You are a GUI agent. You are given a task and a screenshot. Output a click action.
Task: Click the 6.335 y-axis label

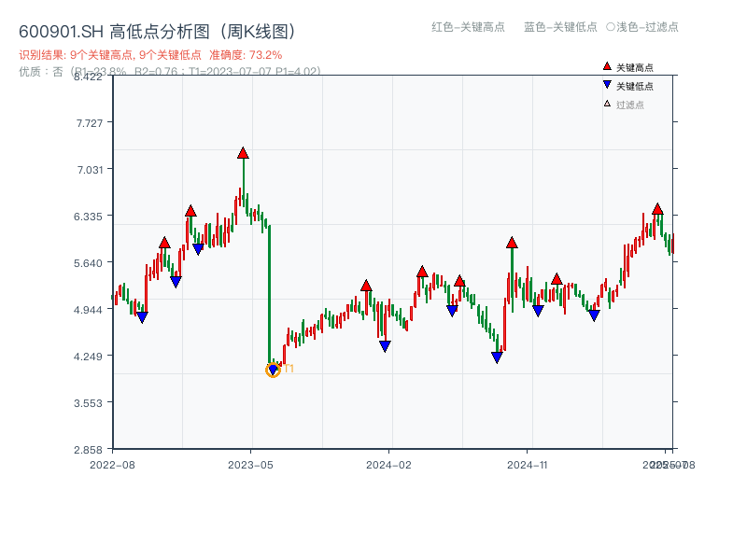(x=88, y=217)
